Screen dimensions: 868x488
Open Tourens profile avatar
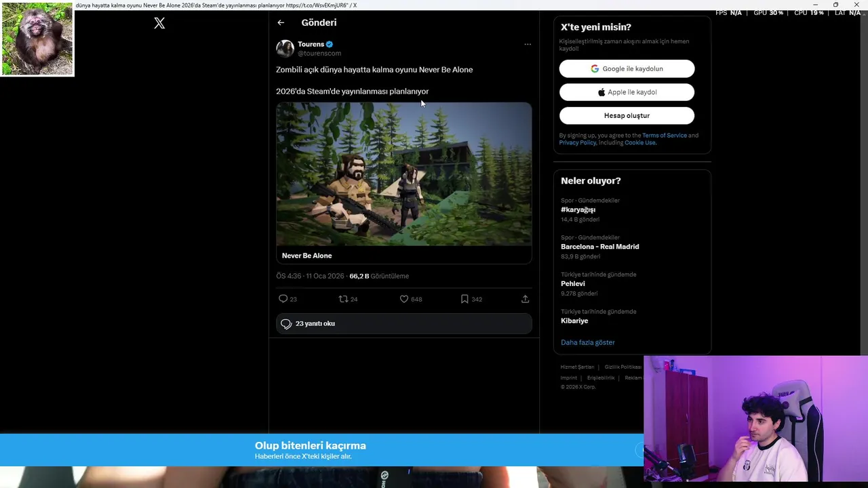point(285,48)
